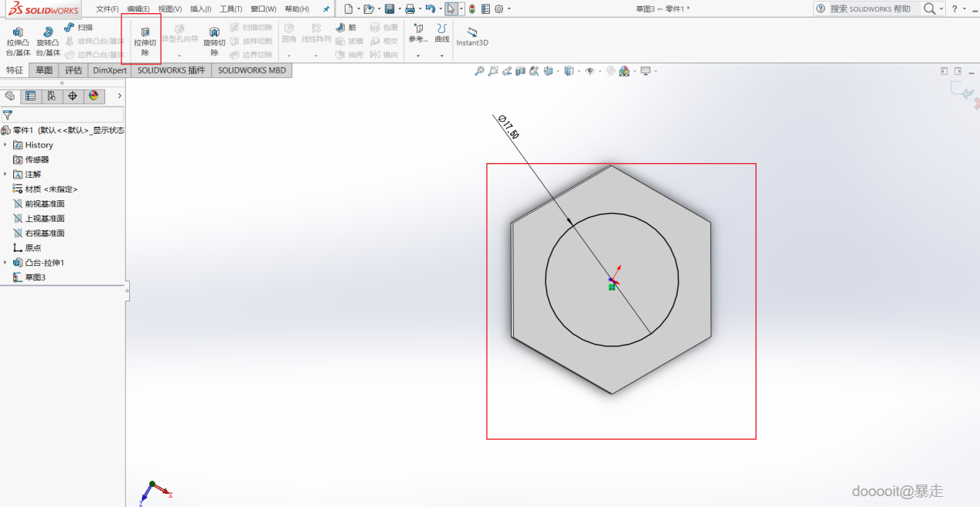Toggle the pushpin to pin the menu bar
980x507 pixels.
[x=325, y=9]
